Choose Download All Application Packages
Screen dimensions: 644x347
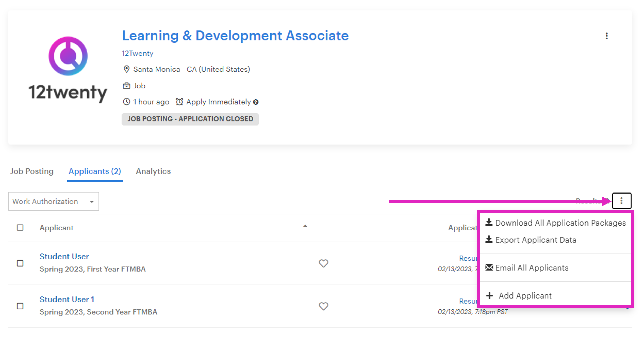(x=555, y=223)
